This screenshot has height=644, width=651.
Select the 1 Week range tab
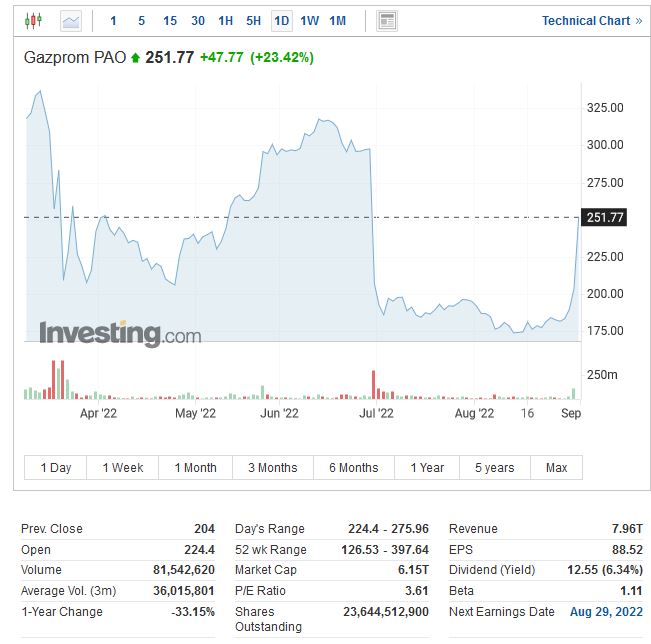coord(123,467)
